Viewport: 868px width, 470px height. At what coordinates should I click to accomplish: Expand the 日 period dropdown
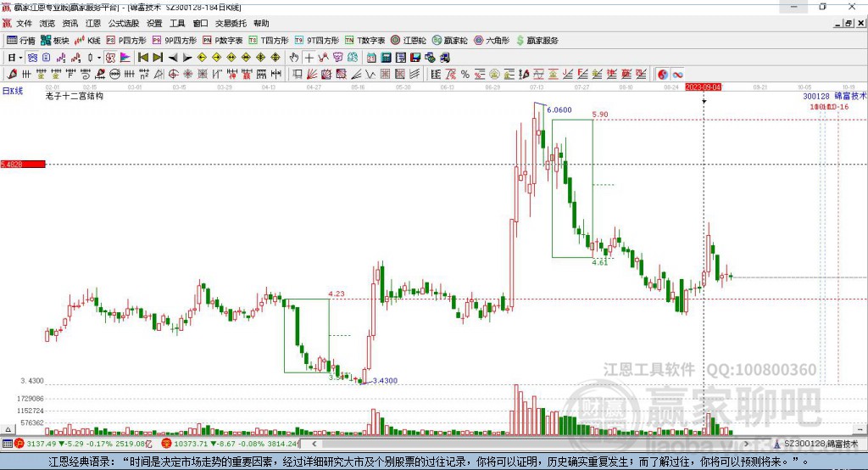click(x=20, y=58)
